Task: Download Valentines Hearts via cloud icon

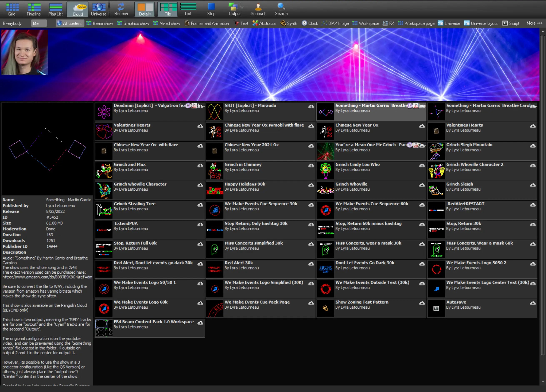Action: (x=200, y=126)
